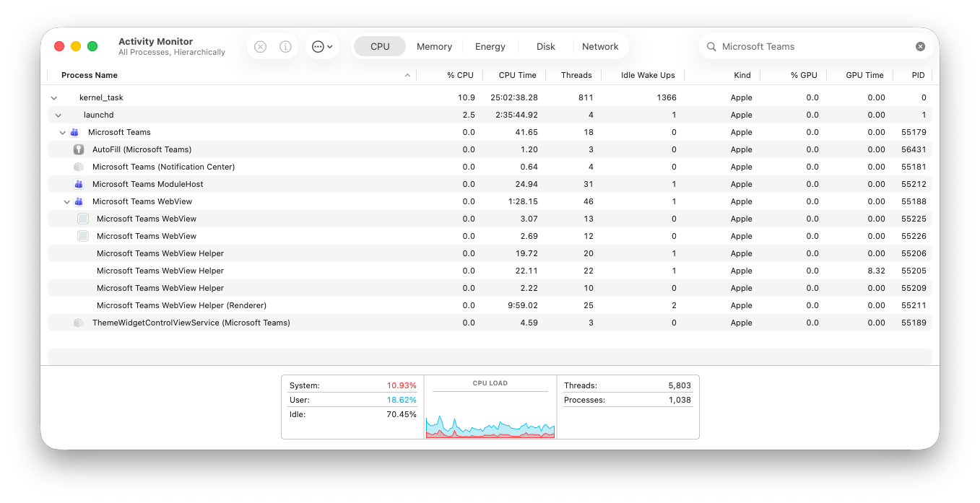This screenshot has height=503, width=980.
Task: Click the icon of WebView process PID 55225
Action: (83, 219)
